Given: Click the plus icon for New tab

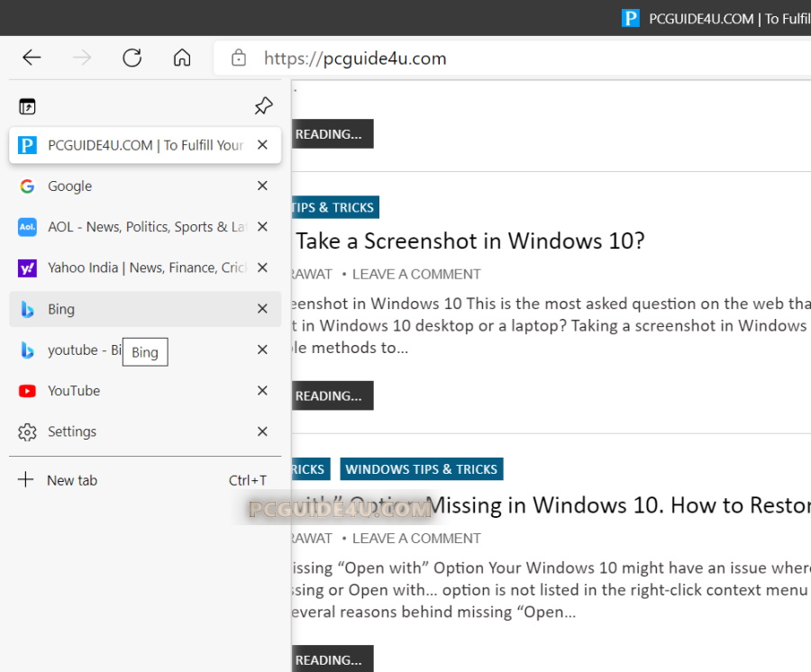Looking at the screenshot, I should point(26,480).
